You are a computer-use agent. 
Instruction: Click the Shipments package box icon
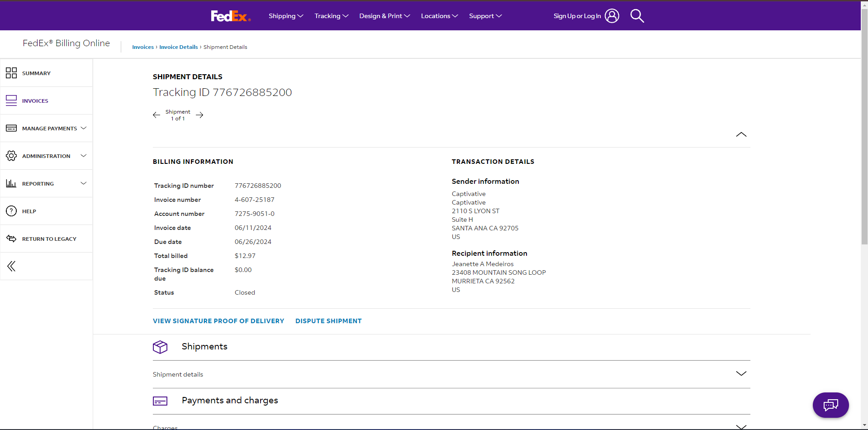(x=160, y=347)
